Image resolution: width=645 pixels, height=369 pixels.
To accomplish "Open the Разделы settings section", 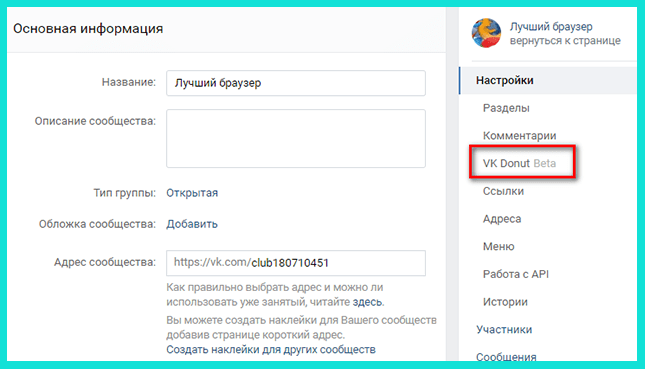I will pyautogui.click(x=506, y=108).
